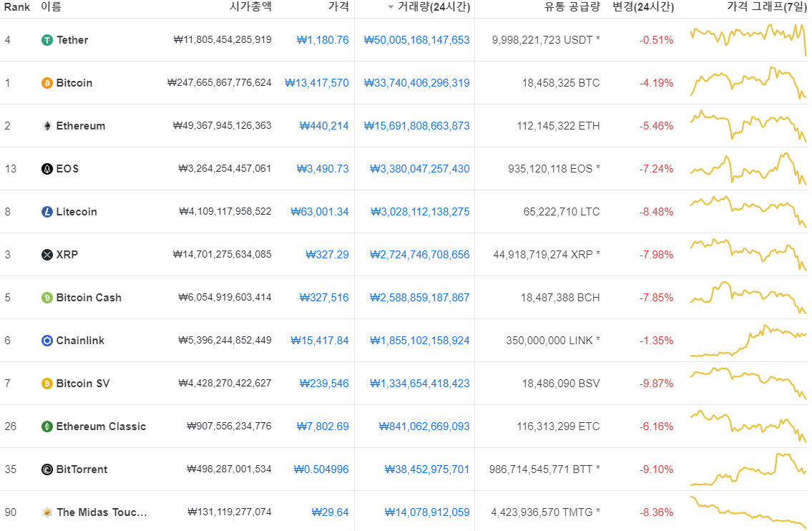Click the Tether coin logo icon
Image resolution: width=812 pixels, height=531 pixels.
pos(47,40)
